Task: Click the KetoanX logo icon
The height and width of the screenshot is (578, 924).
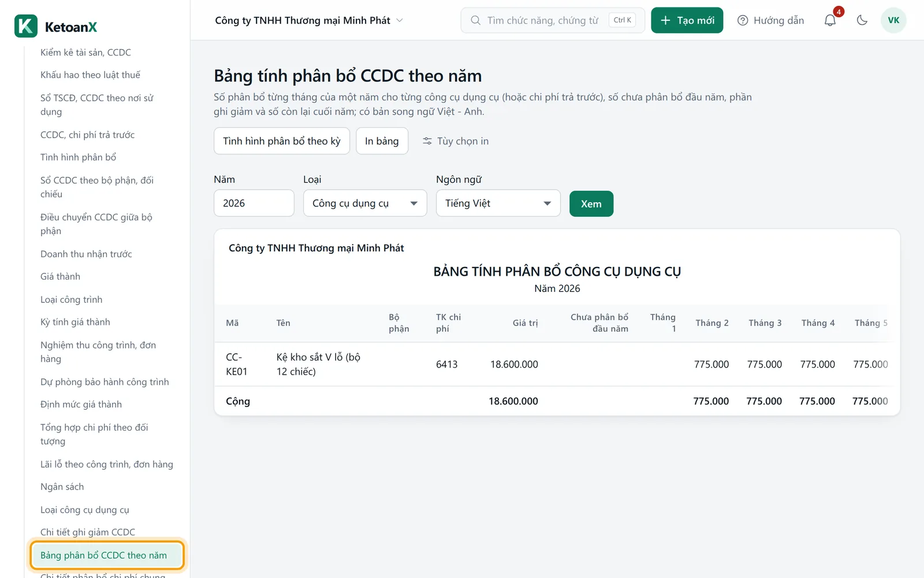Action: pyautogui.click(x=26, y=26)
